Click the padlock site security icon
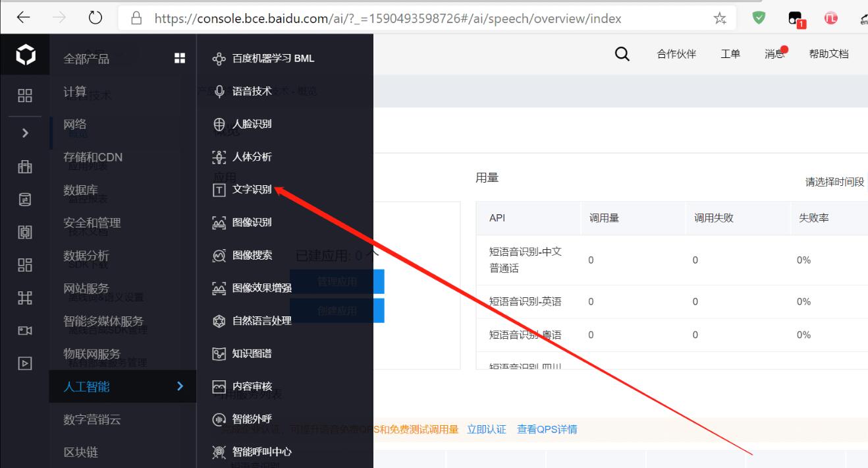The image size is (868, 468). pyautogui.click(x=137, y=18)
